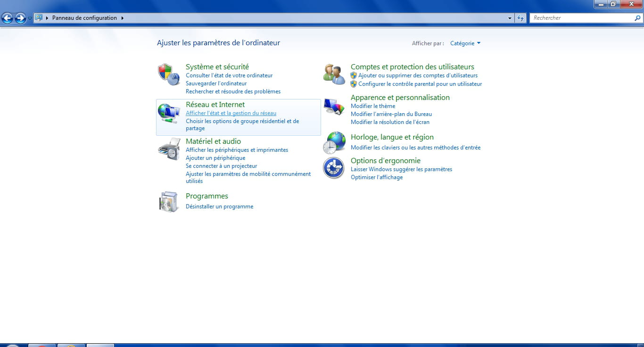Click Sauvegarder l'ordinateur link
The image size is (644, 347).
pos(216,83)
